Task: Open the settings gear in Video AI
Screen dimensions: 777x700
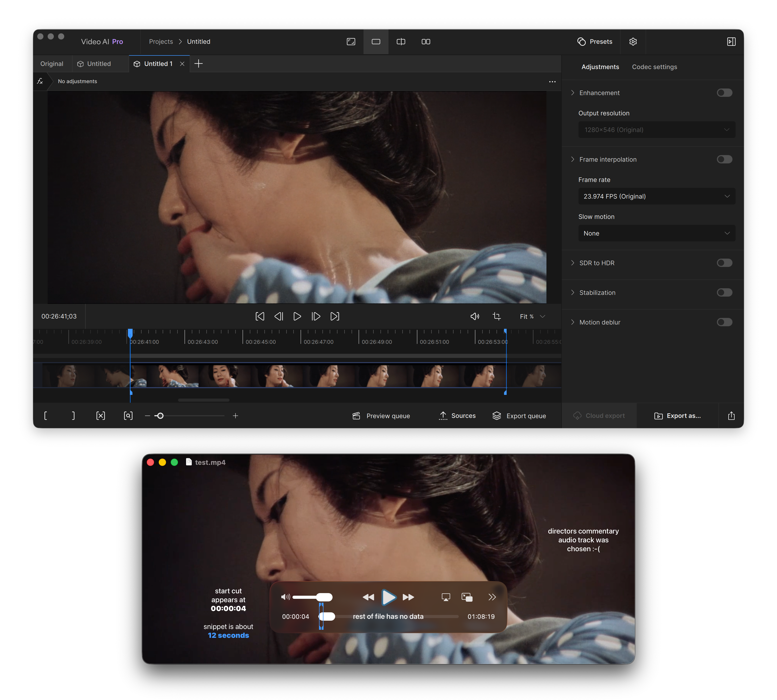Action: pos(633,42)
